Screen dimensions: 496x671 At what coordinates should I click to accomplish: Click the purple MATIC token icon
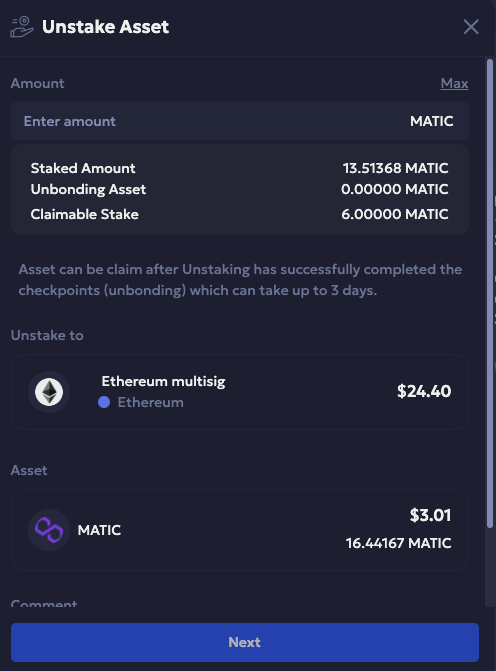(49, 530)
